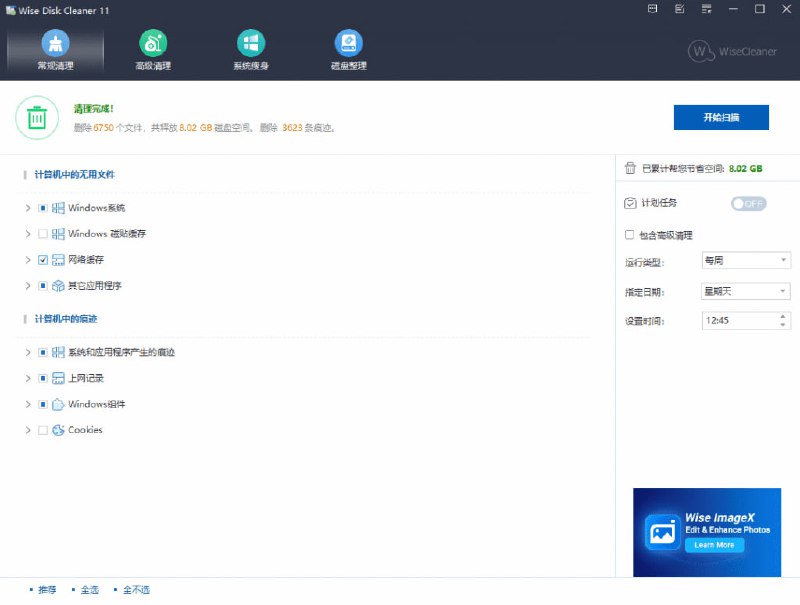This screenshot has width=800, height=605.
Task: Open the main menu icon in title bar
Action: (x=707, y=9)
